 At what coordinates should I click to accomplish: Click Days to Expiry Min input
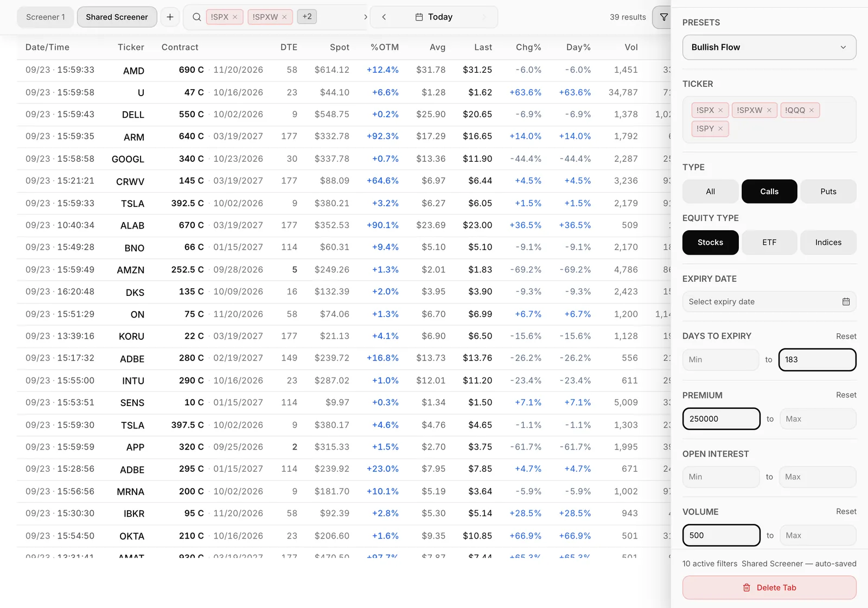720,360
